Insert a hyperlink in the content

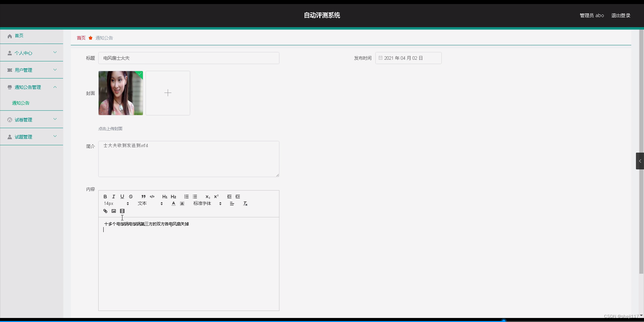[105, 211]
